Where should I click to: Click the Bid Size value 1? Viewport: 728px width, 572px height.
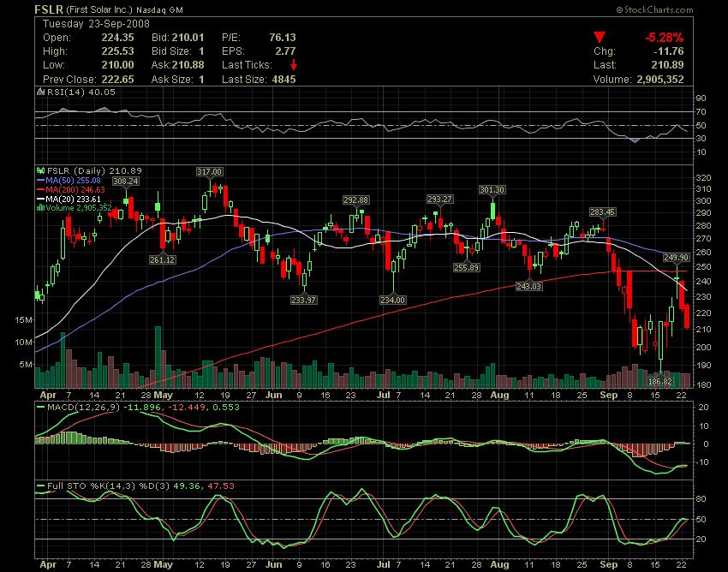coord(201,51)
